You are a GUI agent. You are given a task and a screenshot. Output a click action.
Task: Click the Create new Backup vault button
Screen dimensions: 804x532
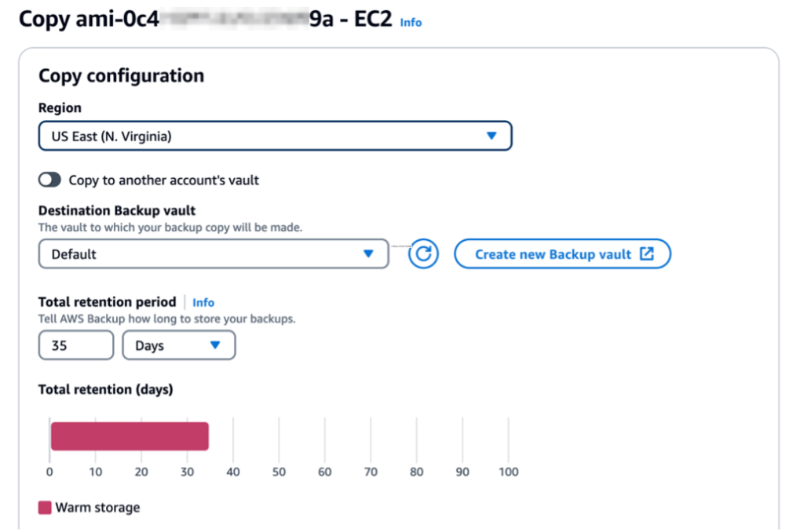[562, 253]
